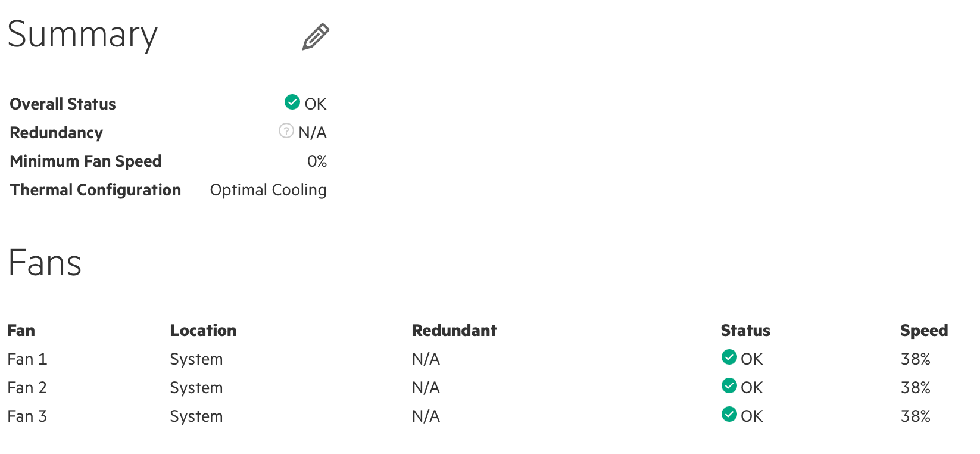Click Fan 3 green status check icon
Image resolution: width=980 pixels, height=454 pixels.
click(x=729, y=414)
